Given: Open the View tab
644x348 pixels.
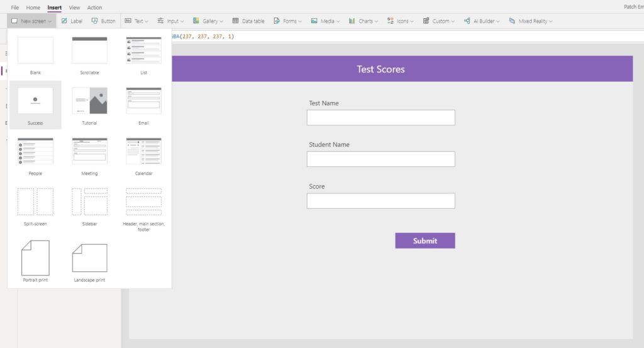Looking at the screenshot, I should click(74, 8).
